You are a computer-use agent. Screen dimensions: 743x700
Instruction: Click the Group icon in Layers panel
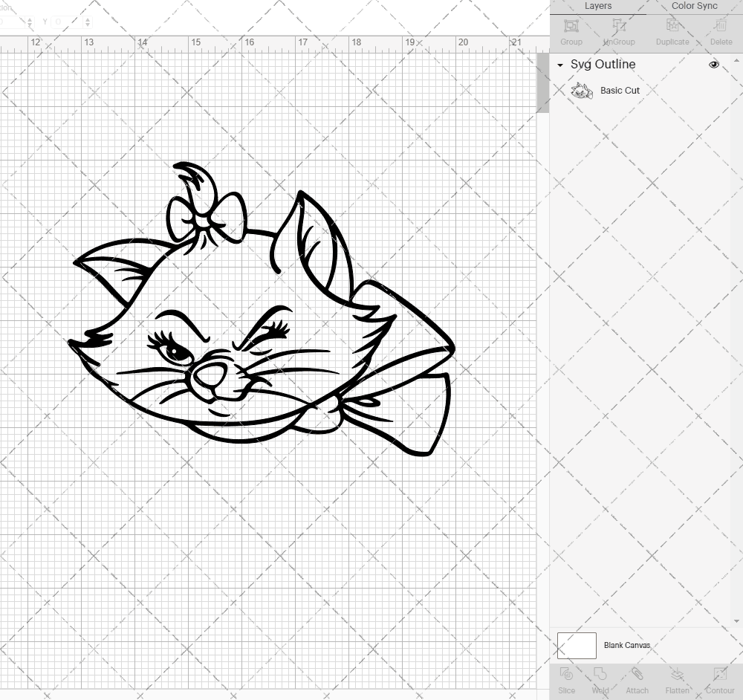571,25
